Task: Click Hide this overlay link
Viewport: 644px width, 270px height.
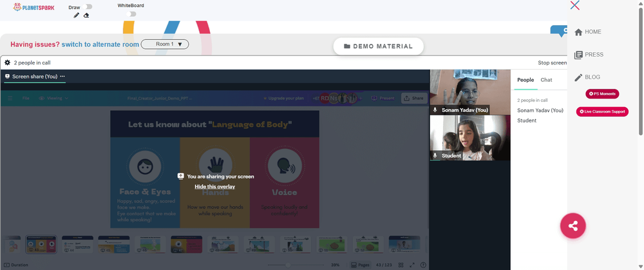Action: [x=215, y=187]
